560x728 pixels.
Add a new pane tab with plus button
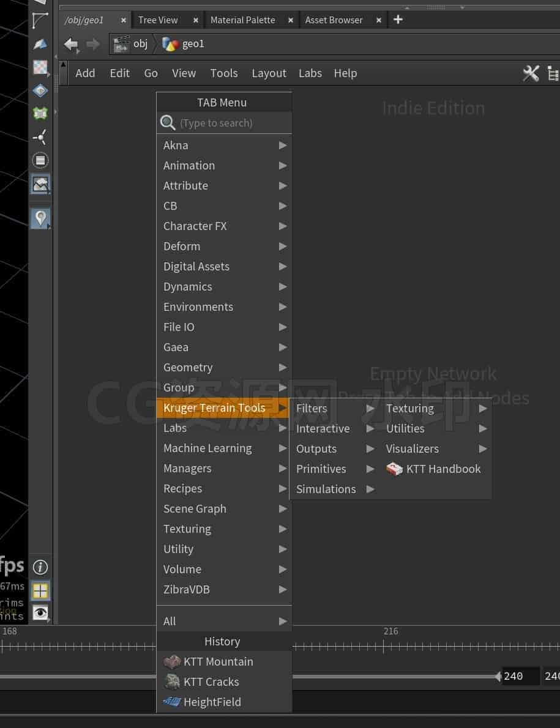pos(398,20)
